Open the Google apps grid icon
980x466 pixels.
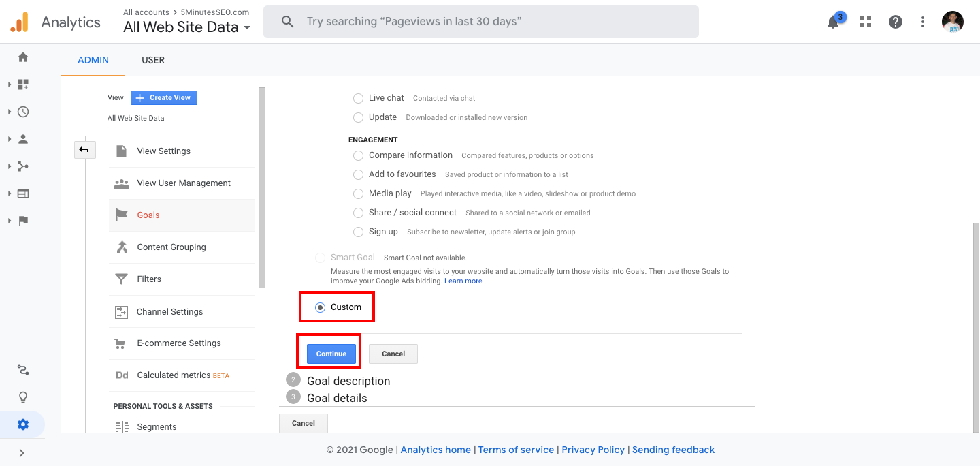pos(866,22)
